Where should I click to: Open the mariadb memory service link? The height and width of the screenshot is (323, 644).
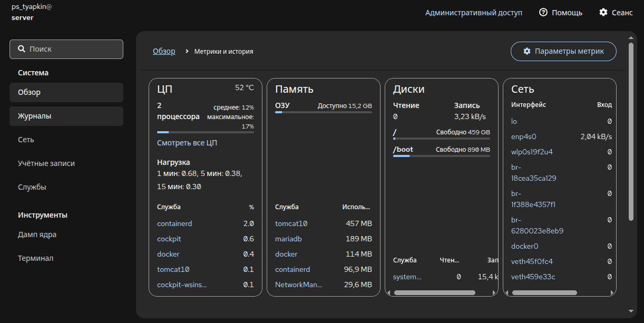[288, 239]
